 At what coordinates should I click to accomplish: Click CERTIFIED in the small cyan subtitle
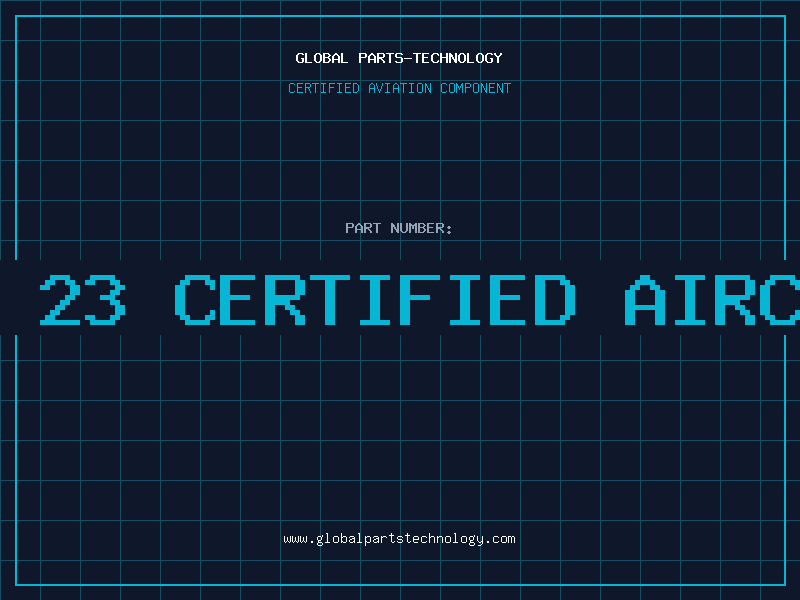click(x=323, y=88)
